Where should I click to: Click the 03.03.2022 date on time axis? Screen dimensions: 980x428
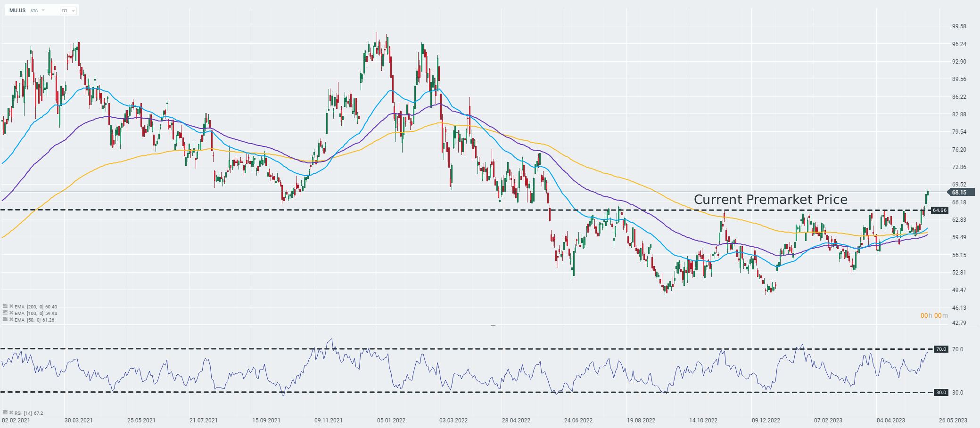coord(453,420)
